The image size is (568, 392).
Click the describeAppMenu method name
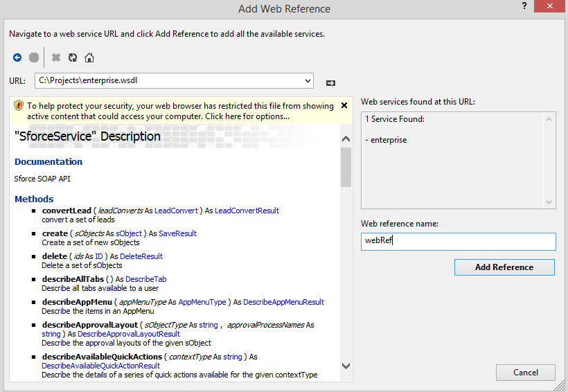click(x=77, y=302)
